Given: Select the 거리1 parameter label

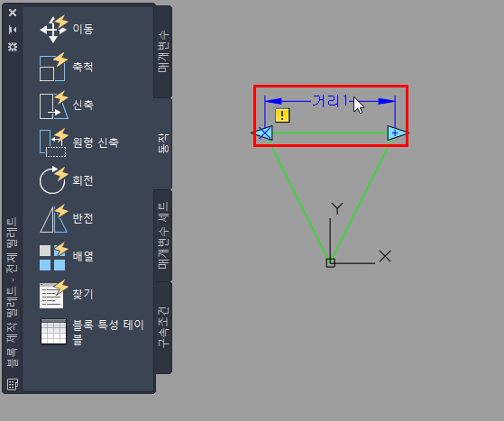Looking at the screenshot, I should [x=330, y=101].
